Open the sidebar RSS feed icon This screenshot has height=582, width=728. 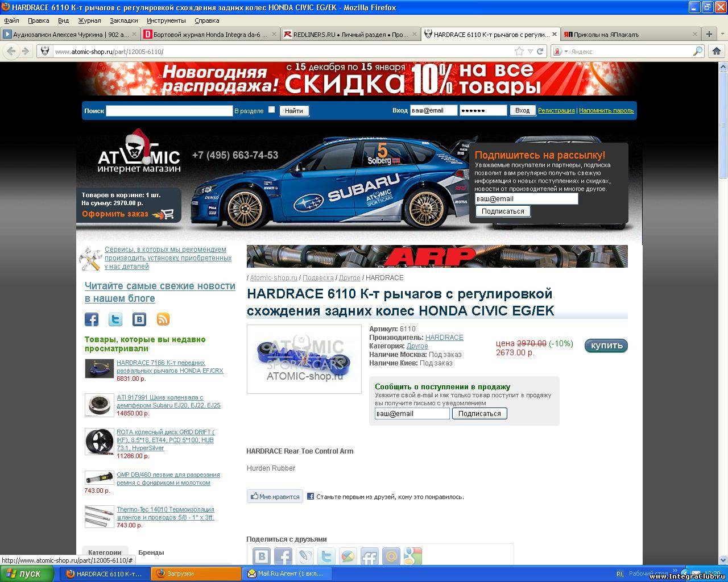click(163, 319)
